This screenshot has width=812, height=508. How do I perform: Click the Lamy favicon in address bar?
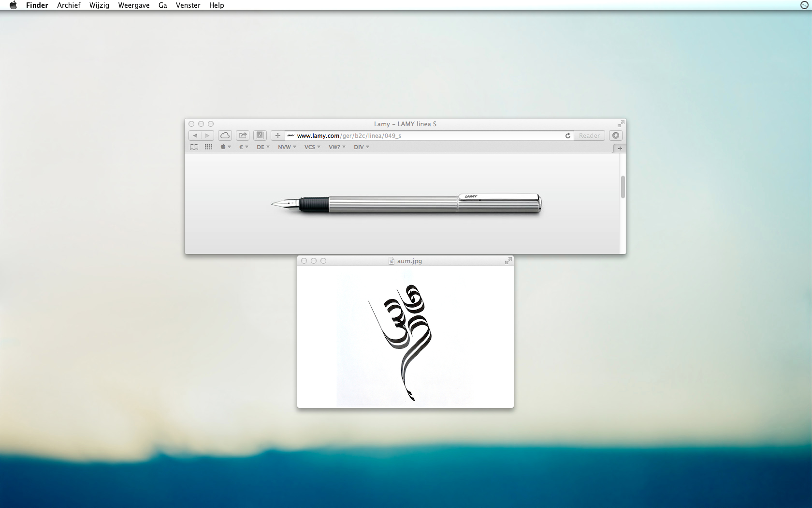[291, 135]
